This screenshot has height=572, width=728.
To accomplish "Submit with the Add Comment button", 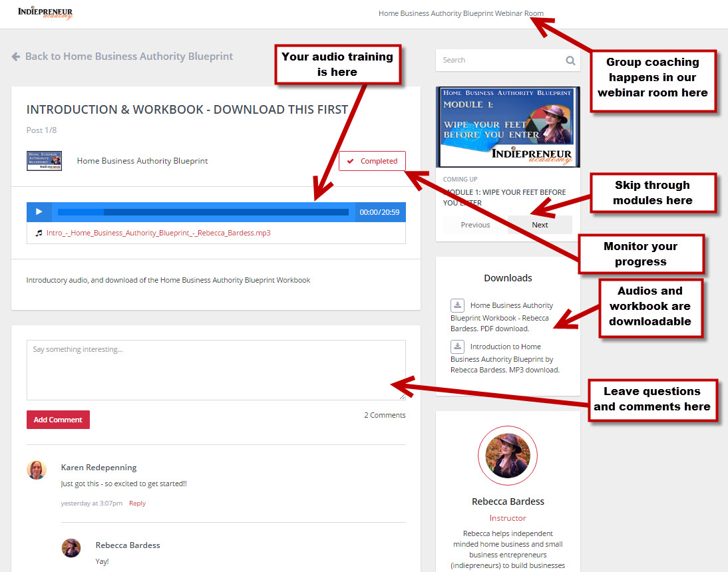I will pyautogui.click(x=58, y=420).
